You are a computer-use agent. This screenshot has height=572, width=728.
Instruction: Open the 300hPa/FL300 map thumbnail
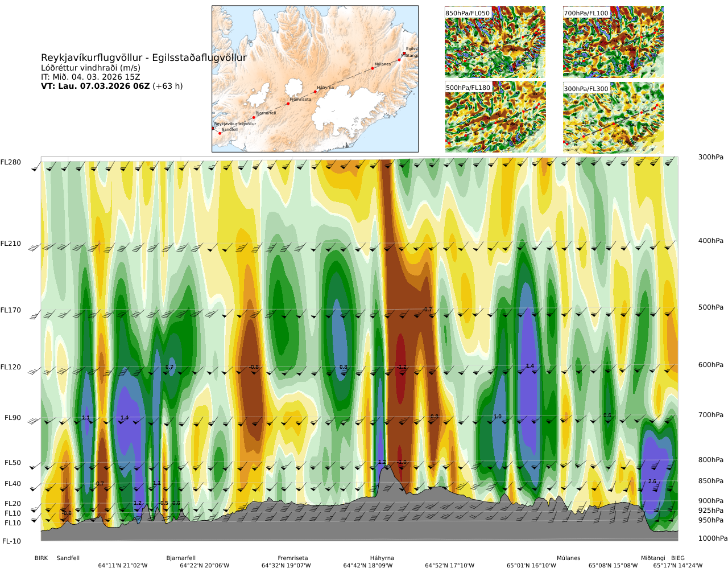tap(613, 117)
